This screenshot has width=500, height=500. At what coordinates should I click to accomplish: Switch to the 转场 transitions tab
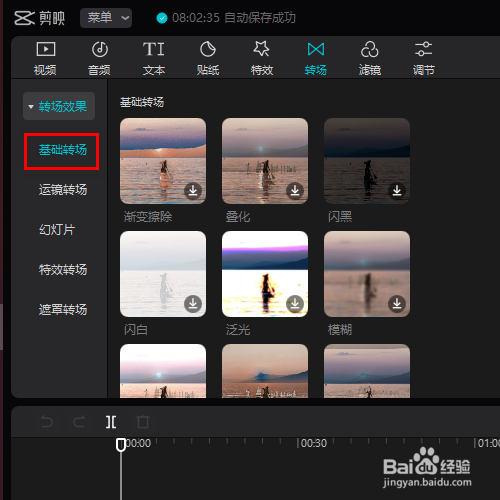[316, 58]
